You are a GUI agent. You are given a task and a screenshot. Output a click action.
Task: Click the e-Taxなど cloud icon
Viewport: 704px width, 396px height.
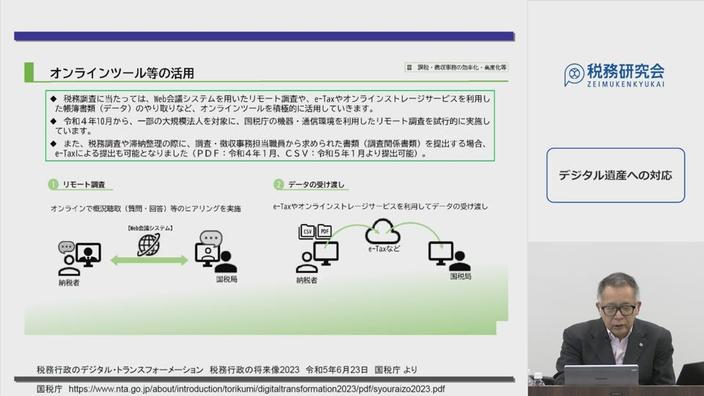pyautogui.click(x=383, y=232)
